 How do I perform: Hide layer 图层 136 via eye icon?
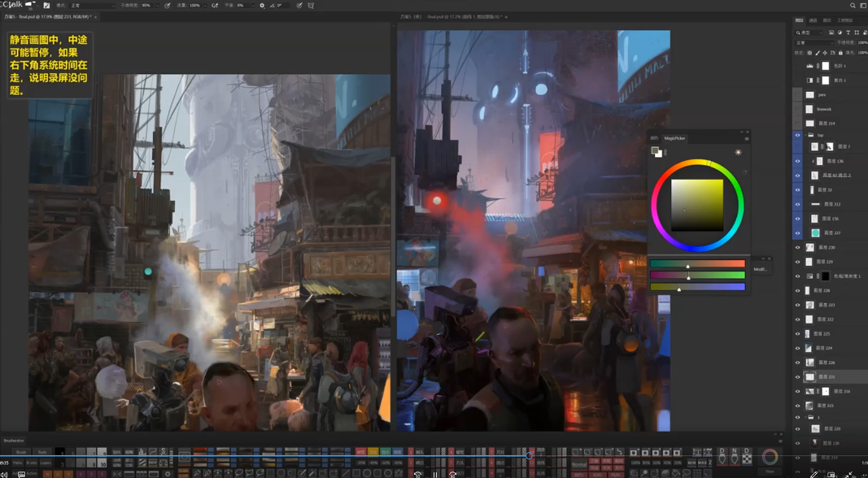798,161
